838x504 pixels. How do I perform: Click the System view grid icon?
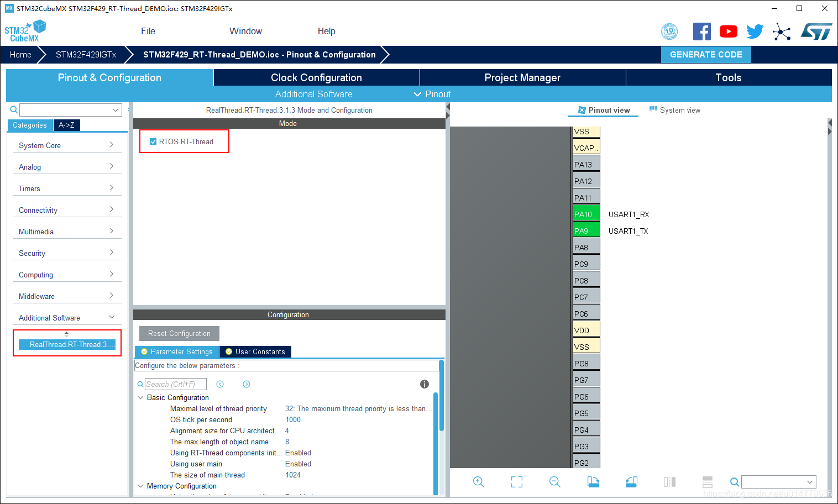[x=653, y=110]
